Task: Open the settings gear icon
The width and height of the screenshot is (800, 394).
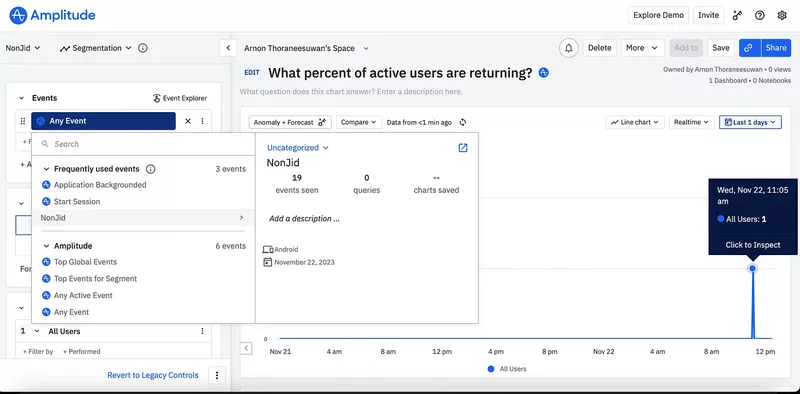Action: point(782,15)
